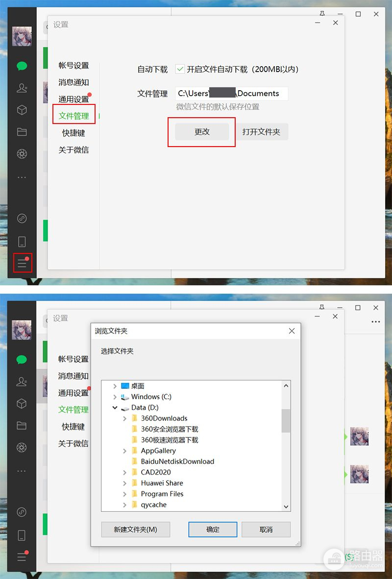Expand the Program Files folder node
392x579 pixels.
pos(125,494)
